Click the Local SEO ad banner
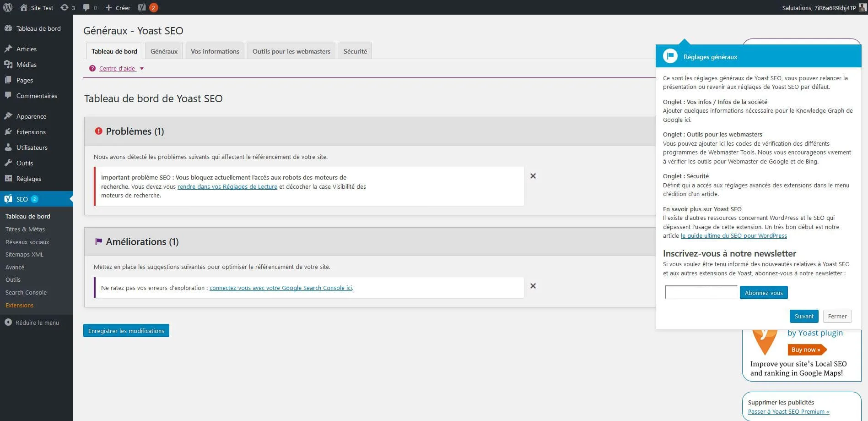This screenshot has height=421, width=868. [x=802, y=355]
